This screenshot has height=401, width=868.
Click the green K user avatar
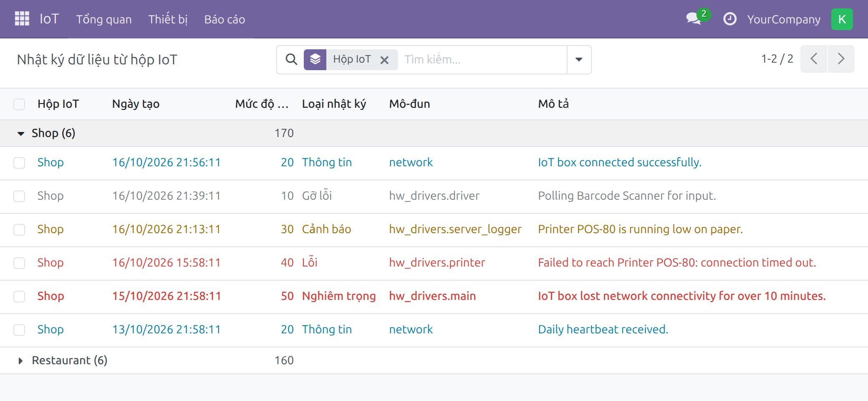coord(842,19)
